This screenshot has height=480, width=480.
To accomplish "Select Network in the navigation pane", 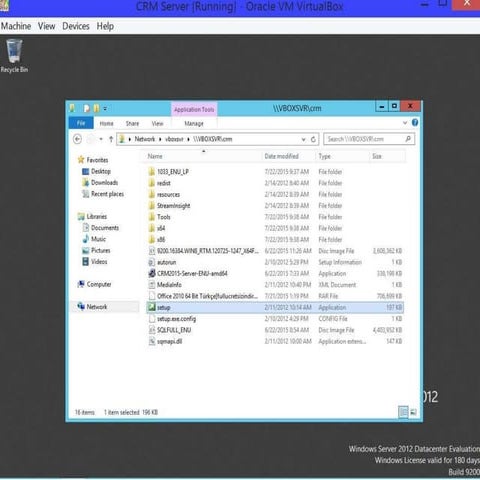I will [x=92, y=307].
